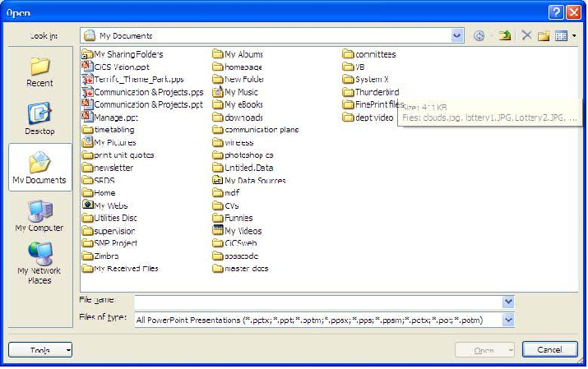Select My Documents in places bar
Screen dimensions: 588x369
pos(39,168)
